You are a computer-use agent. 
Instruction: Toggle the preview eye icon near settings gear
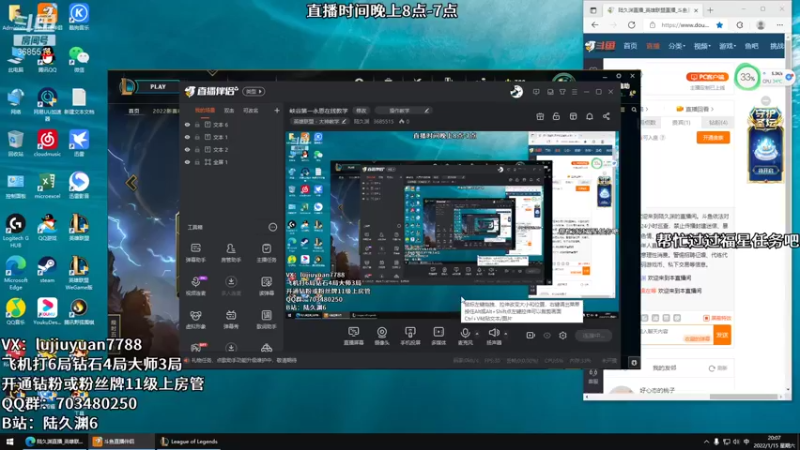click(x=547, y=336)
